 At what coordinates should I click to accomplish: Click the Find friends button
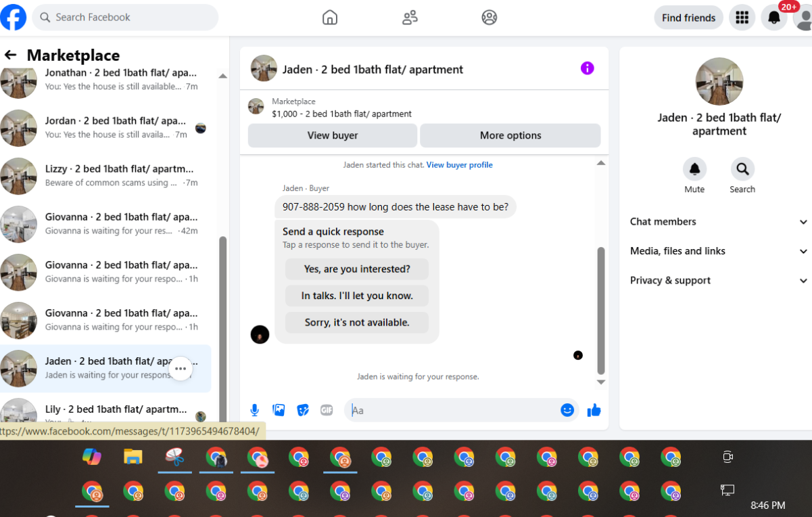pos(688,18)
